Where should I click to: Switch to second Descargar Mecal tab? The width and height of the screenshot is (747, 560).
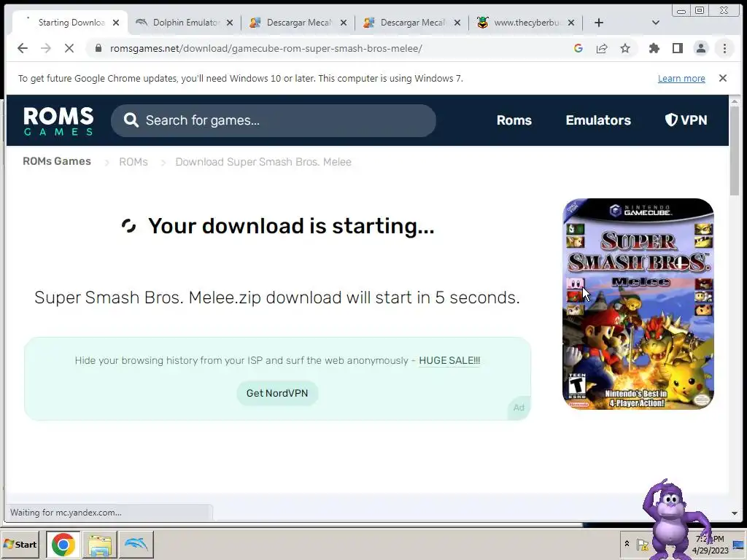pos(412,23)
